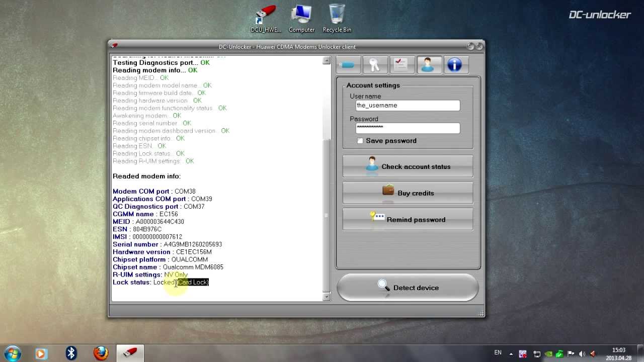This screenshot has height=362, width=644.
Task: Click 'Chipset platform' QUALCOMM line
Action: coord(160,259)
